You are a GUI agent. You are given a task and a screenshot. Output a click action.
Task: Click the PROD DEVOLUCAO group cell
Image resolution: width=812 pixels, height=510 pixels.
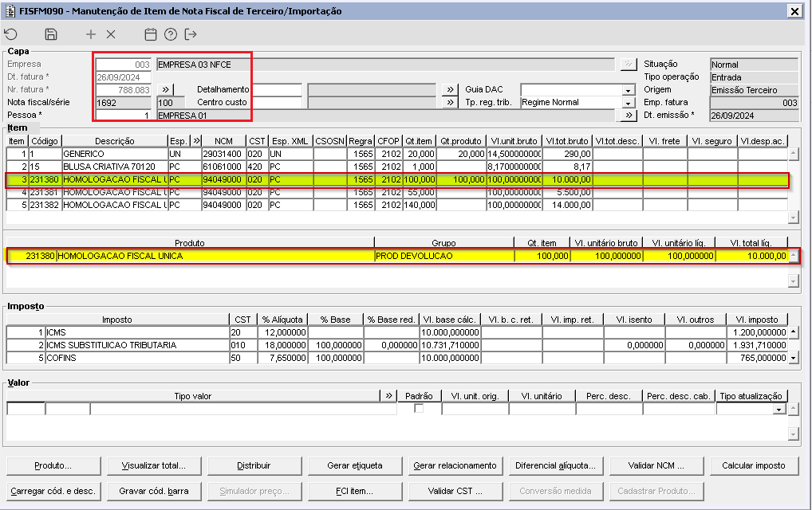click(443, 256)
